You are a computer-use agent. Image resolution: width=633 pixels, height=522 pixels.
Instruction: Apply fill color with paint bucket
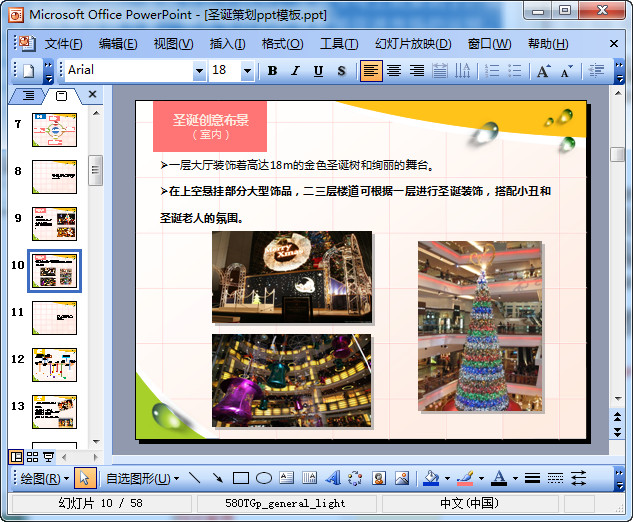431,478
